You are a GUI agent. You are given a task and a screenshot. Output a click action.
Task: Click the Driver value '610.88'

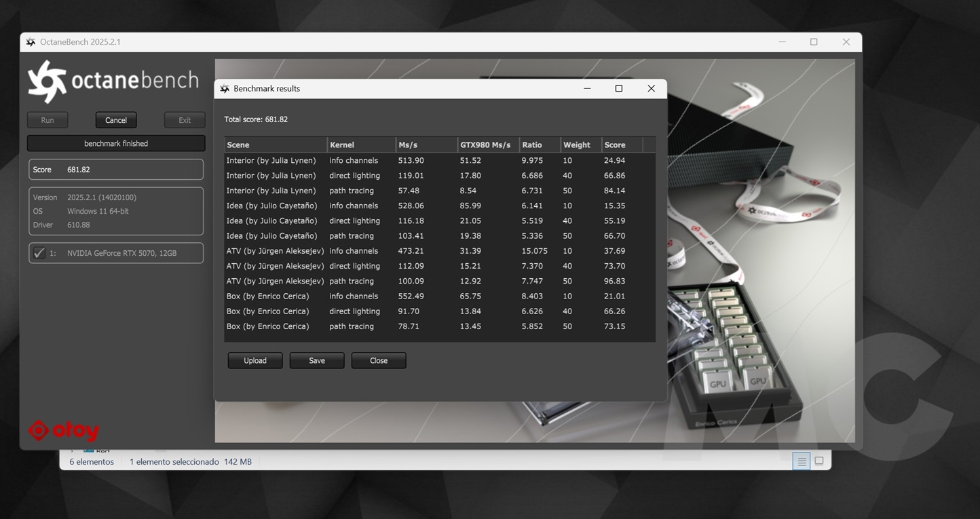click(x=79, y=225)
